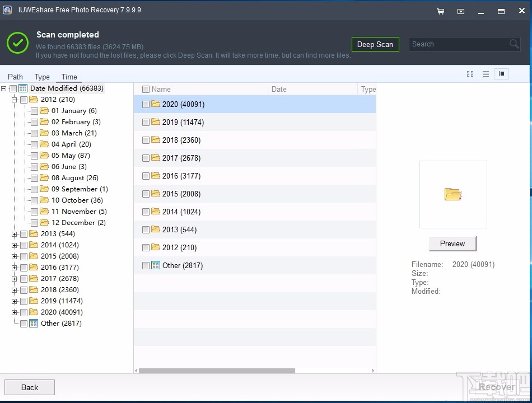Screen dimensions: 532x403
Task: Collapse the 2012 tree node
Action: (x=14, y=100)
